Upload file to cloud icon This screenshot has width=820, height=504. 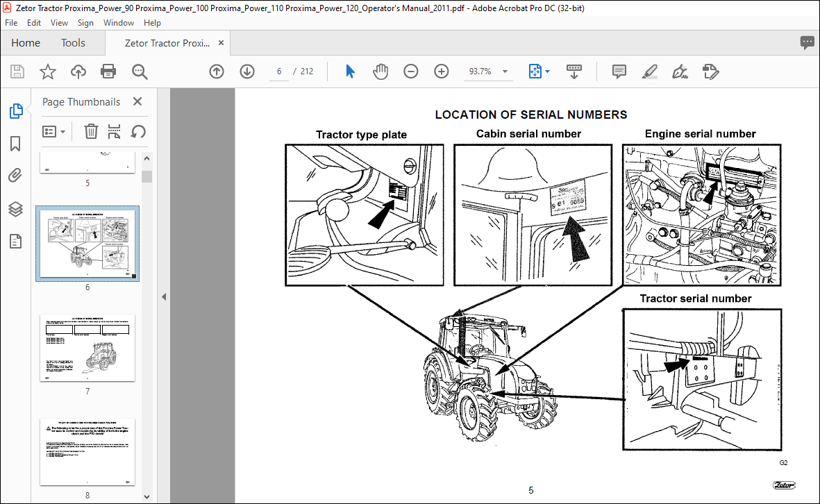pos(78,72)
